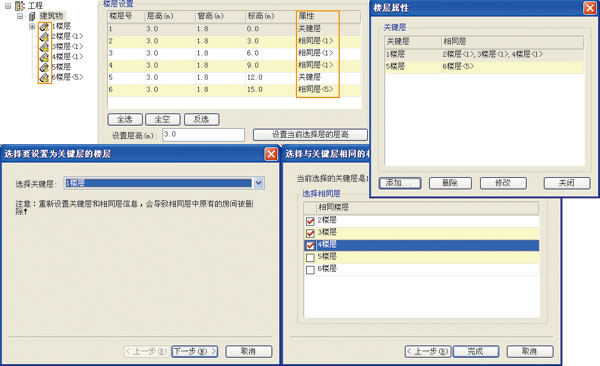The width and height of the screenshot is (600, 366).
Task: Select the 2楼层<1> floor icon
Action: 44,37
